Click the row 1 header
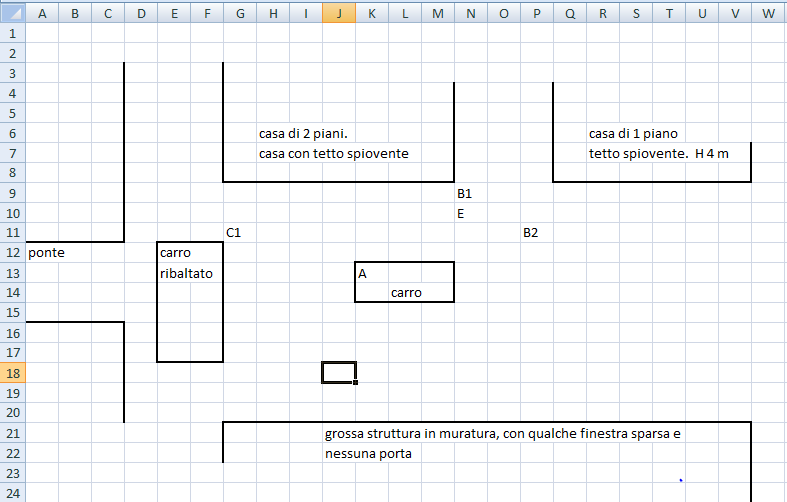787x502 pixels. [12, 33]
